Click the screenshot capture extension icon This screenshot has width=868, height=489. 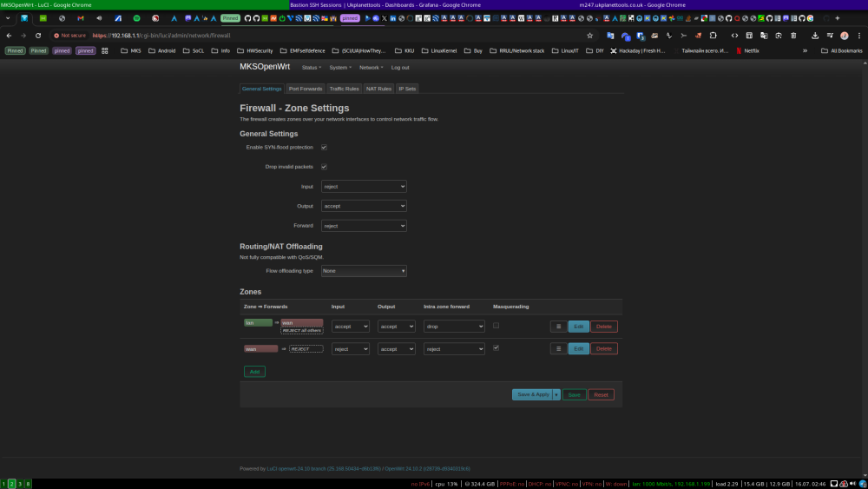coord(779,36)
